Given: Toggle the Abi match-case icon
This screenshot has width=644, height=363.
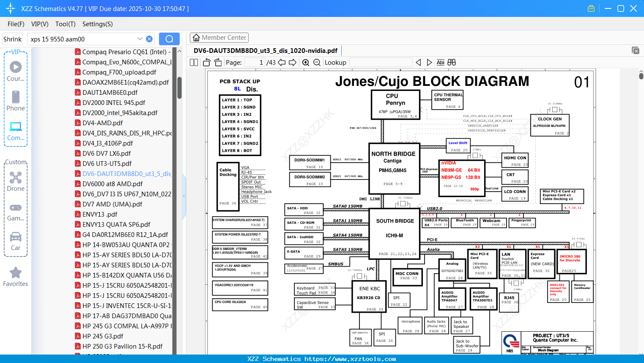Looking at the screenshot, I should [x=440, y=63].
